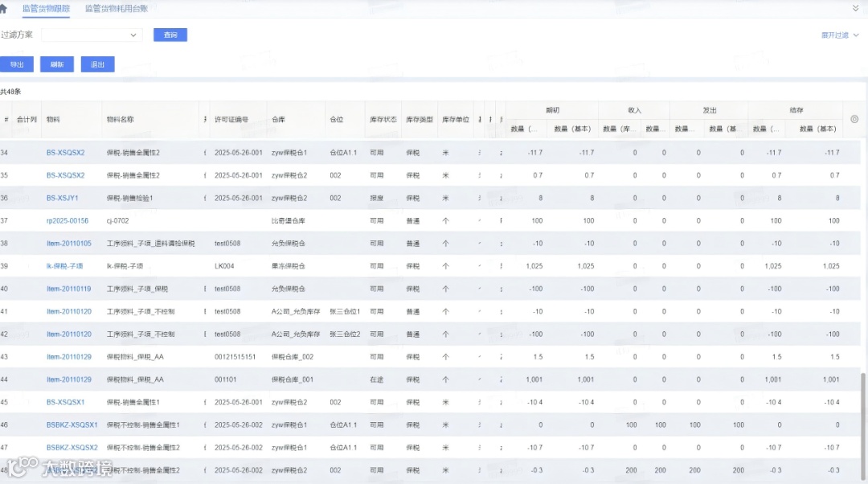Select license cell 00121515151
The image size is (868, 484).
[235, 357]
